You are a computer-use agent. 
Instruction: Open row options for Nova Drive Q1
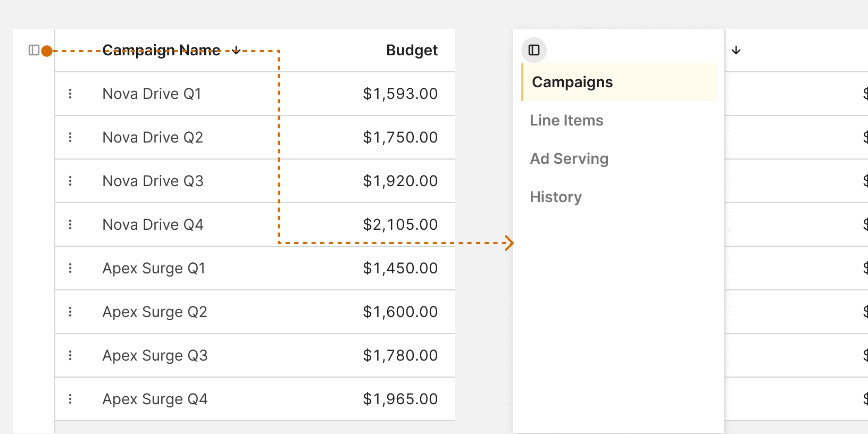click(70, 94)
